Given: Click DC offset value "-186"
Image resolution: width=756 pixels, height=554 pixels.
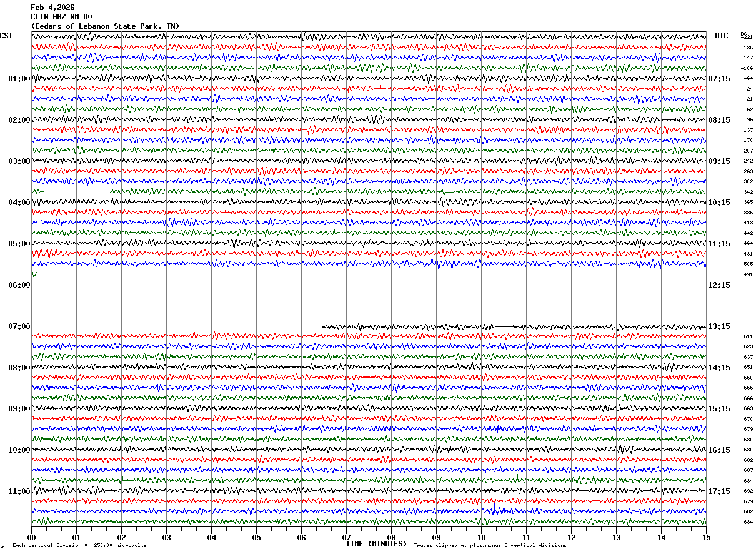Looking at the screenshot, I should 747,48.
